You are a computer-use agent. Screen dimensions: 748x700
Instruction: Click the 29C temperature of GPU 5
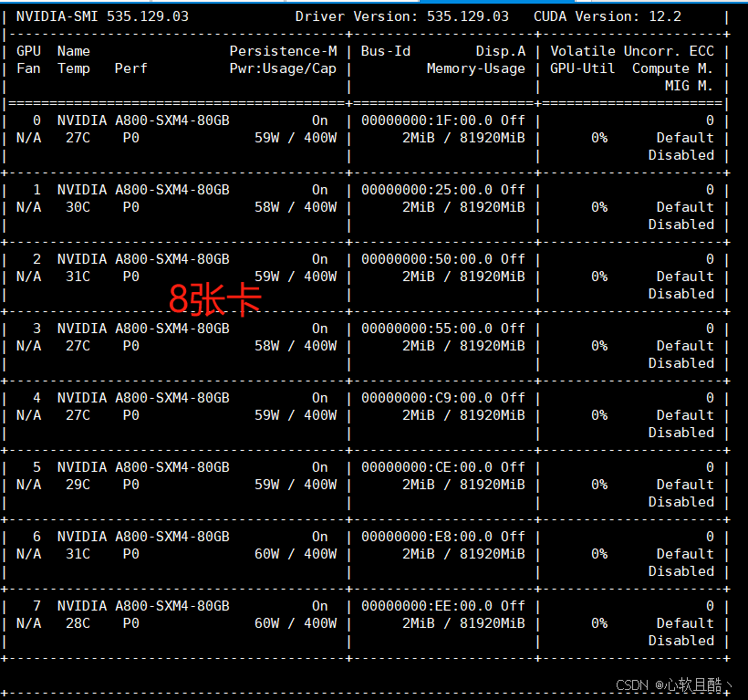tap(78, 485)
